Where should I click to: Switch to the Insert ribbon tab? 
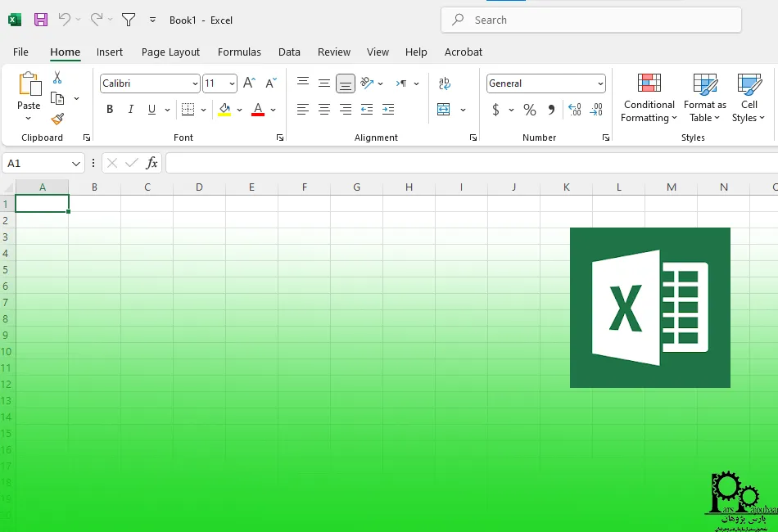point(110,52)
